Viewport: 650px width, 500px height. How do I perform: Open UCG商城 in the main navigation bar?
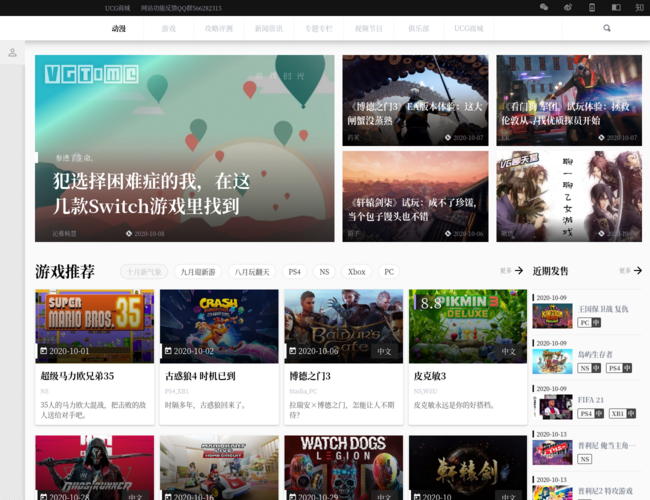click(468, 29)
